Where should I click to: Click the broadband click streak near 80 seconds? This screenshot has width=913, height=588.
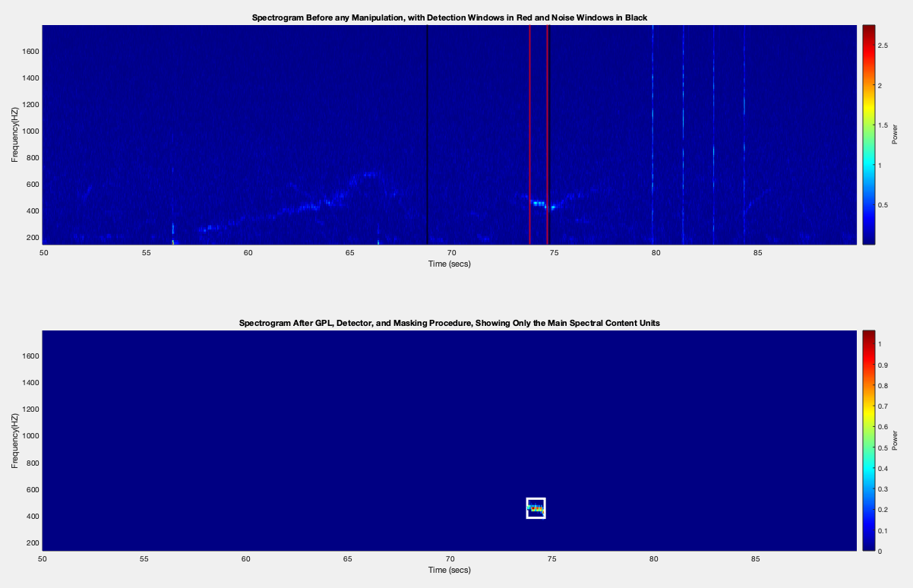click(652, 134)
